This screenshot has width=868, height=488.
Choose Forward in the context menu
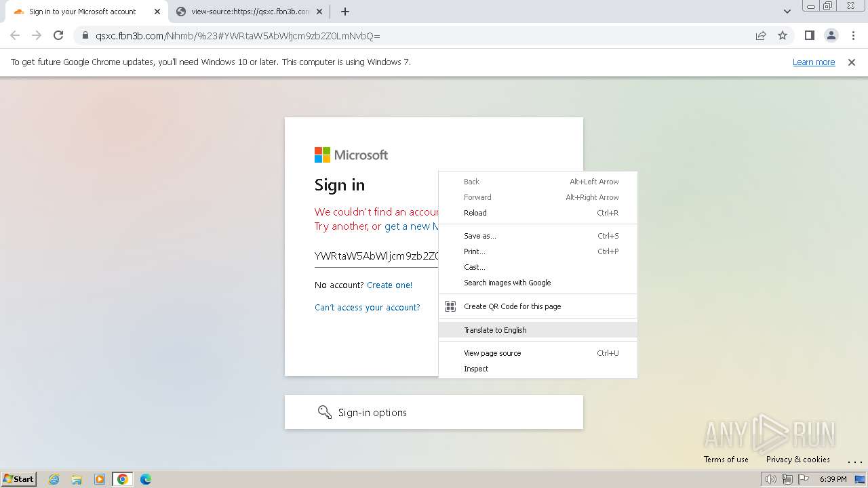click(538, 197)
